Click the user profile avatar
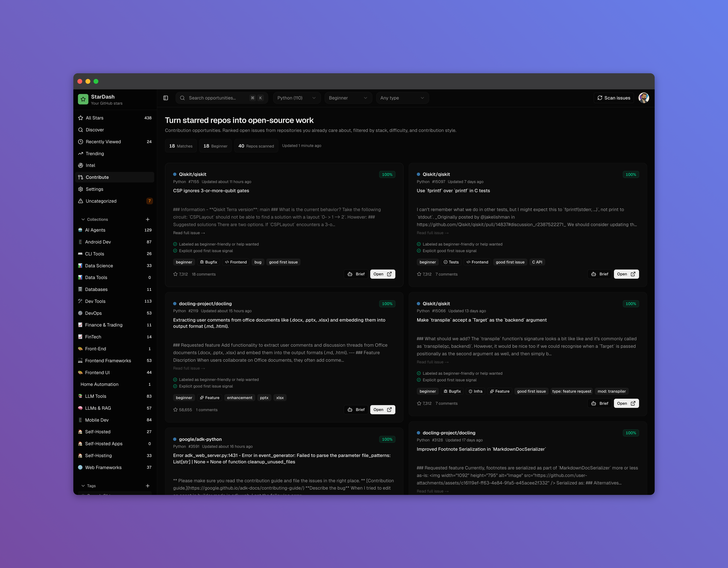The height and width of the screenshot is (568, 728). click(x=643, y=98)
